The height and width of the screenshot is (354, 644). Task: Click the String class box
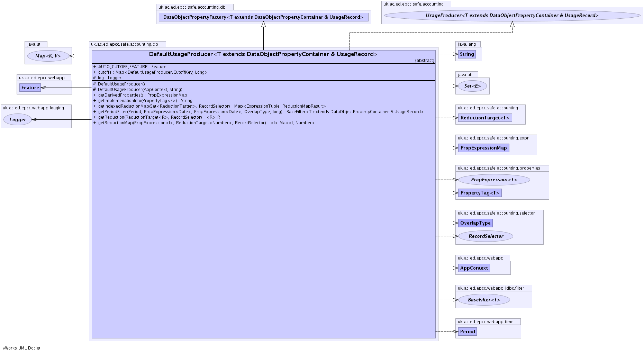coord(466,54)
